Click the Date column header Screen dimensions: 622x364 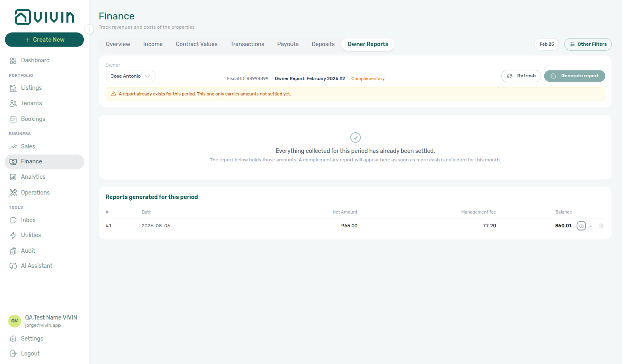tap(146, 212)
